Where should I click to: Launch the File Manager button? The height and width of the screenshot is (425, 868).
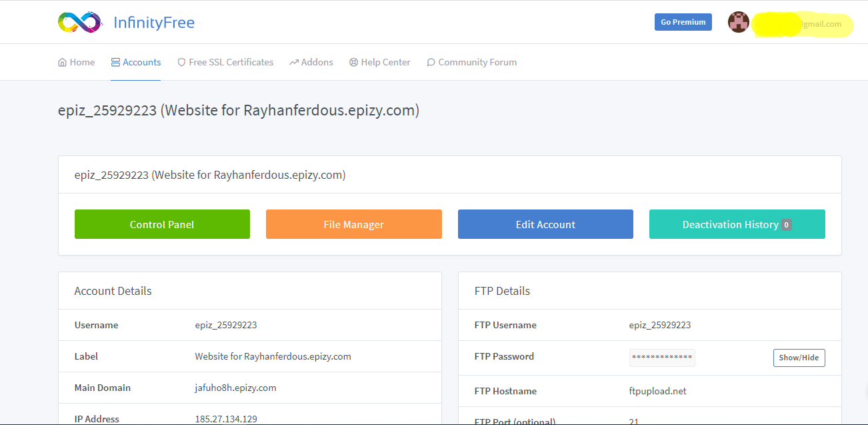(x=354, y=224)
